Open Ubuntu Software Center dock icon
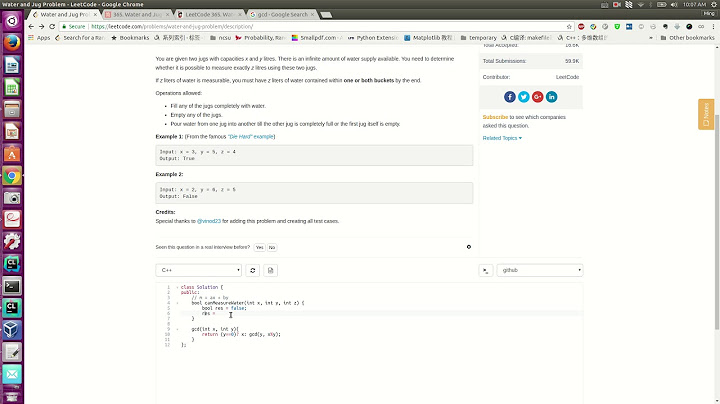Screen dimensions: 720x404 [12, 153]
